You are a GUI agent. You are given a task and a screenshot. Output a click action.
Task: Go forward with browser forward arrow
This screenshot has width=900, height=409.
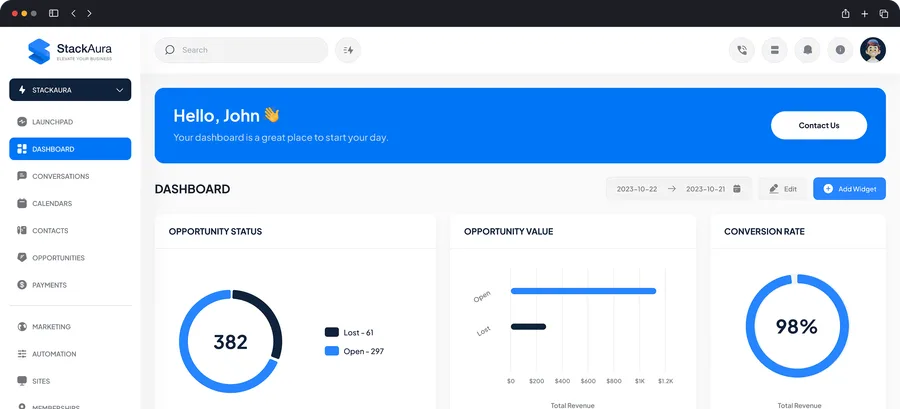tap(89, 13)
